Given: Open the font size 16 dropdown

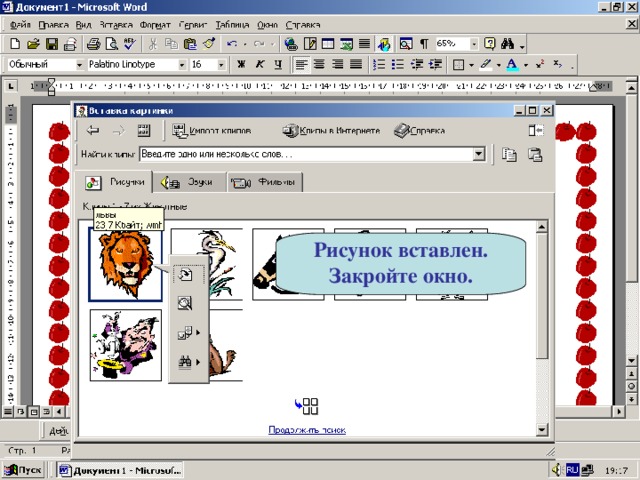Looking at the screenshot, I should (221, 65).
